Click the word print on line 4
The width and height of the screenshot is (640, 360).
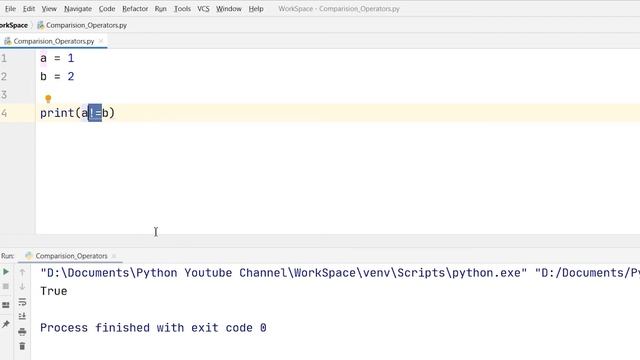click(57, 113)
